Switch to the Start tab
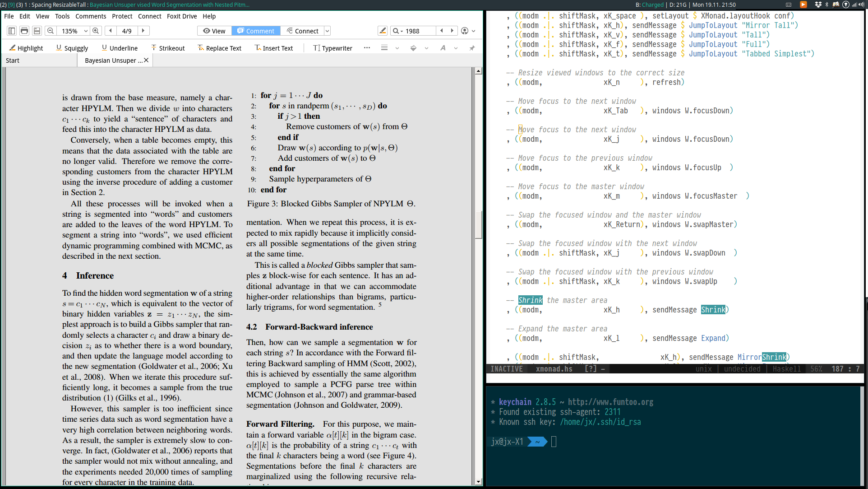This screenshot has height=489, width=868. (13, 61)
